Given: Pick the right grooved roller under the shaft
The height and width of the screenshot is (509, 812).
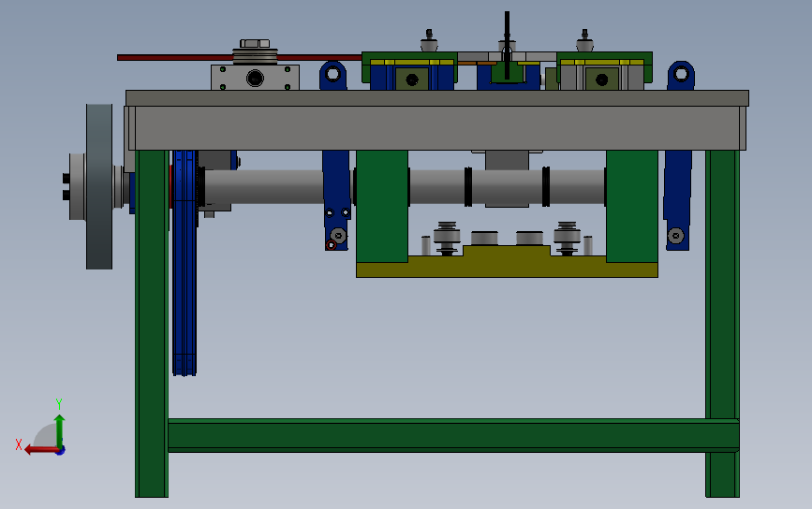Looking at the screenshot, I should click(x=567, y=238).
